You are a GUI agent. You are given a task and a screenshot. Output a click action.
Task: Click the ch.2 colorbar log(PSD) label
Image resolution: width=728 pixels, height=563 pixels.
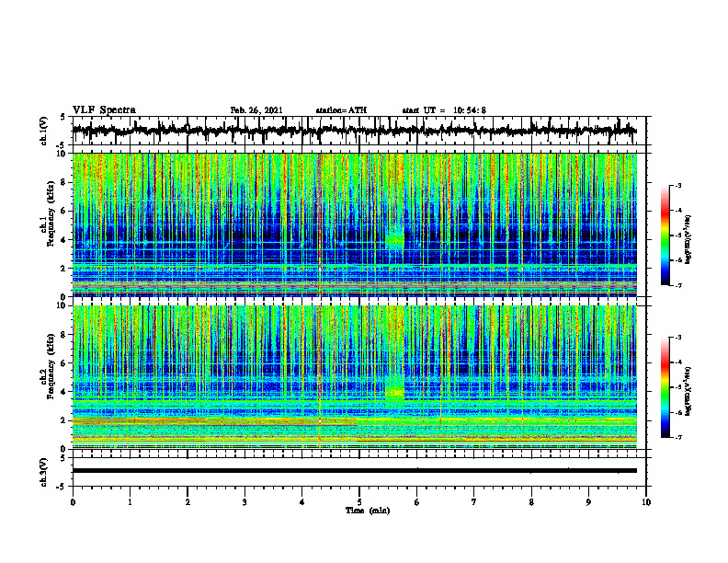pyautogui.click(x=688, y=391)
